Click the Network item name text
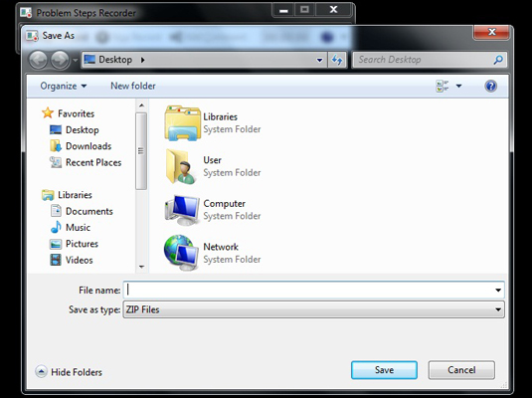The width and height of the screenshot is (532, 398). pos(221,247)
